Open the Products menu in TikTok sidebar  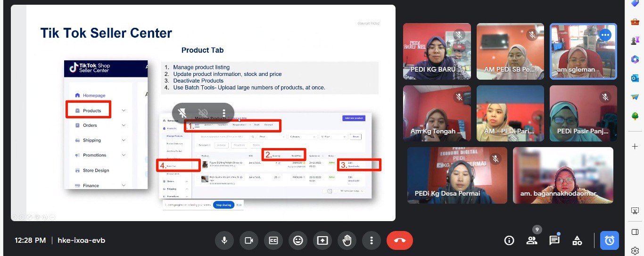(92, 110)
